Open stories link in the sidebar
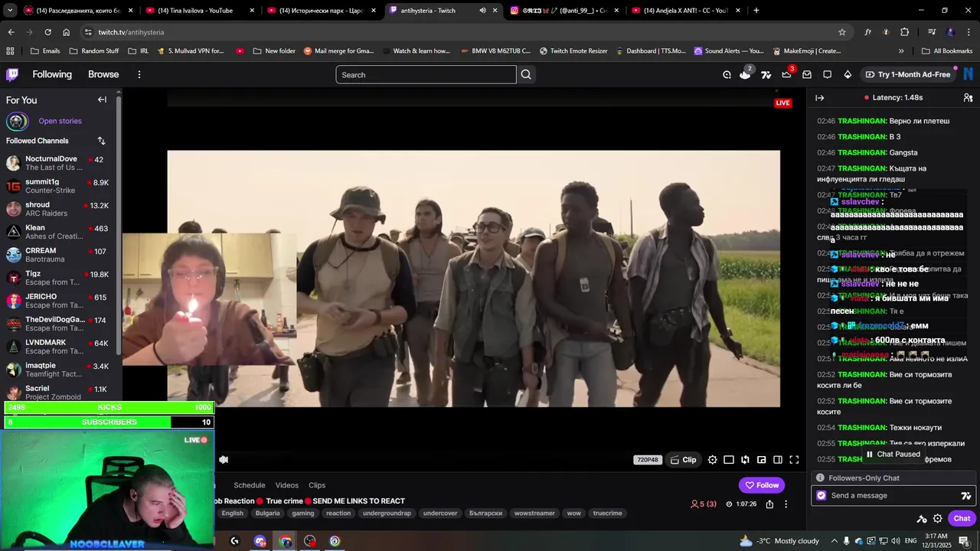The height and width of the screenshot is (551, 980). point(60,121)
